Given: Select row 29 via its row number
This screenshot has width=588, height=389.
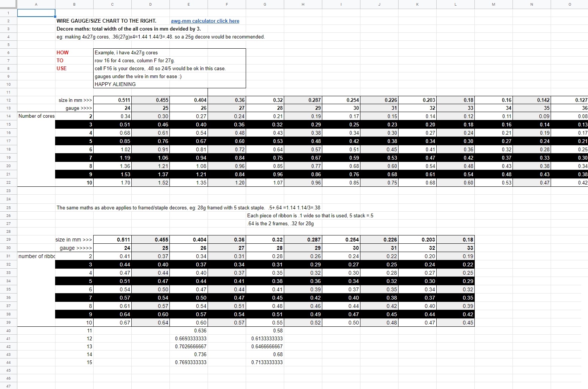Looking at the screenshot, I should (x=8, y=240).
